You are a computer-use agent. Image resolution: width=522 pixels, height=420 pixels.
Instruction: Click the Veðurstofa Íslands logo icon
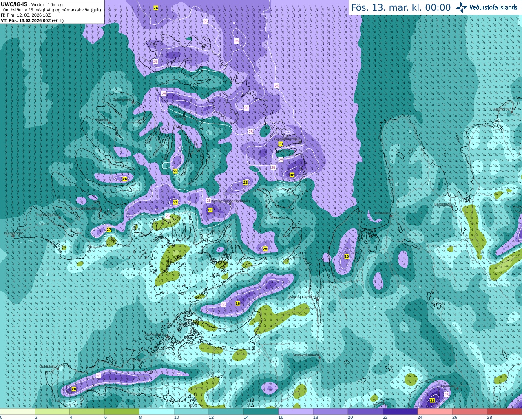tap(462, 7)
